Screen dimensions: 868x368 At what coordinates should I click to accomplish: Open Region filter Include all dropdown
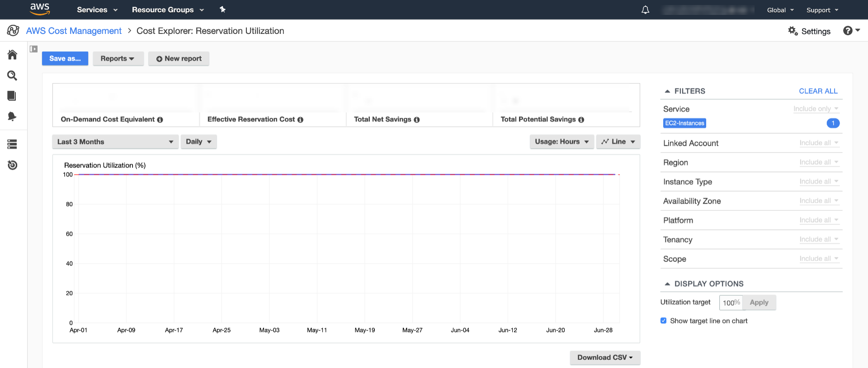pyautogui.click(x=819, y=162)
